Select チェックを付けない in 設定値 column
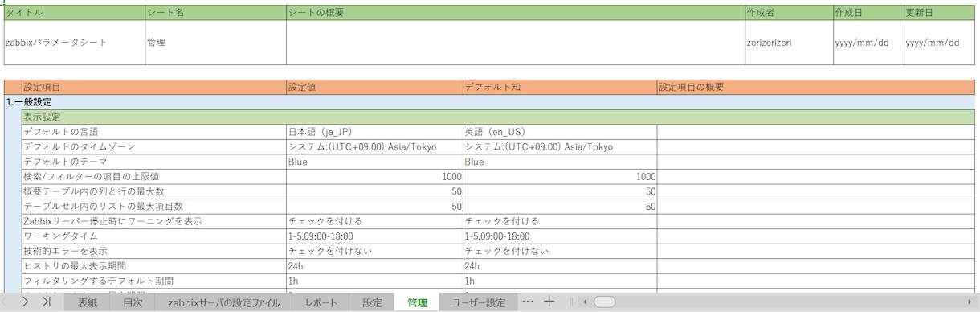 pyautogui.click(x=374, y=251)
